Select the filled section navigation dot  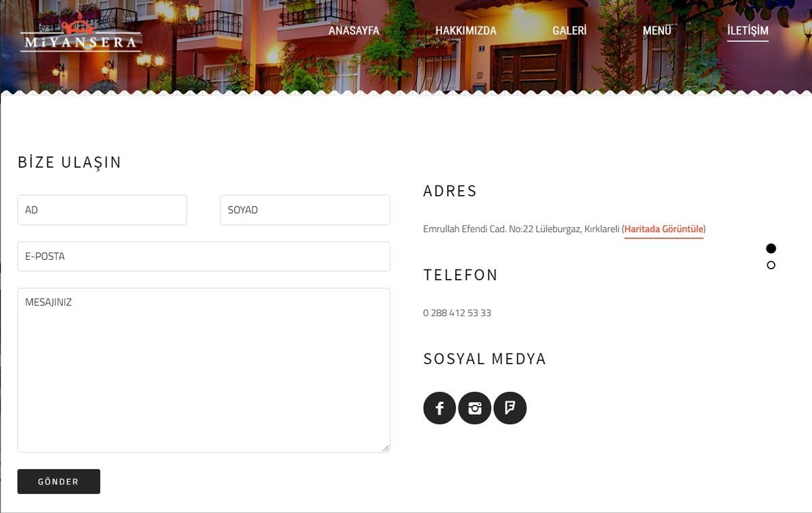(771, 248)
